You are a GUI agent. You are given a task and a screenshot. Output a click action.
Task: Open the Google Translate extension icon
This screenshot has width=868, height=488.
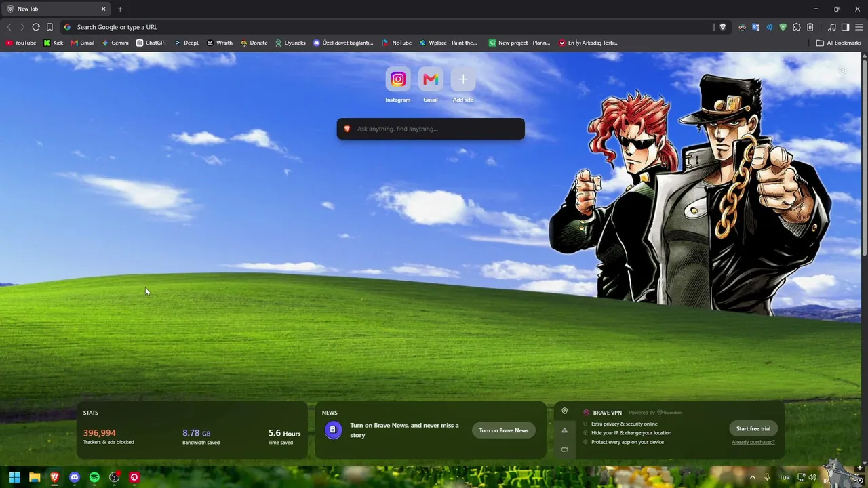click(x=755, y=27)
